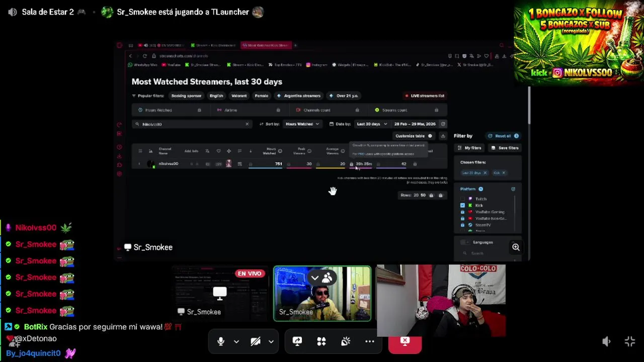Open LIVE streamers list
The width and height of the screenshot is (644, 362).
point(424,96)
